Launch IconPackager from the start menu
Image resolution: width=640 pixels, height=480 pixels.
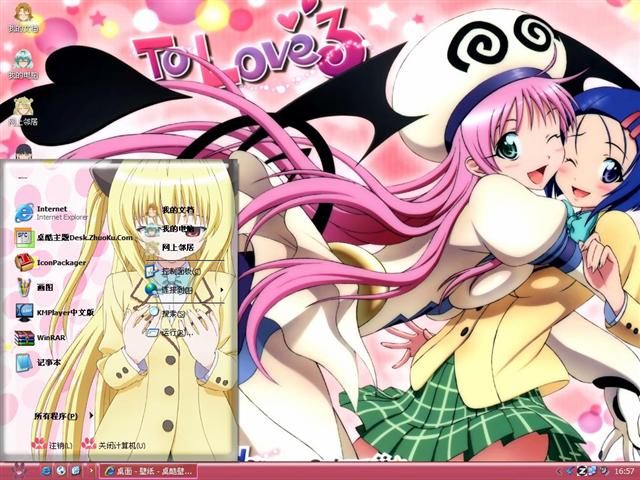tap(50, 262)
